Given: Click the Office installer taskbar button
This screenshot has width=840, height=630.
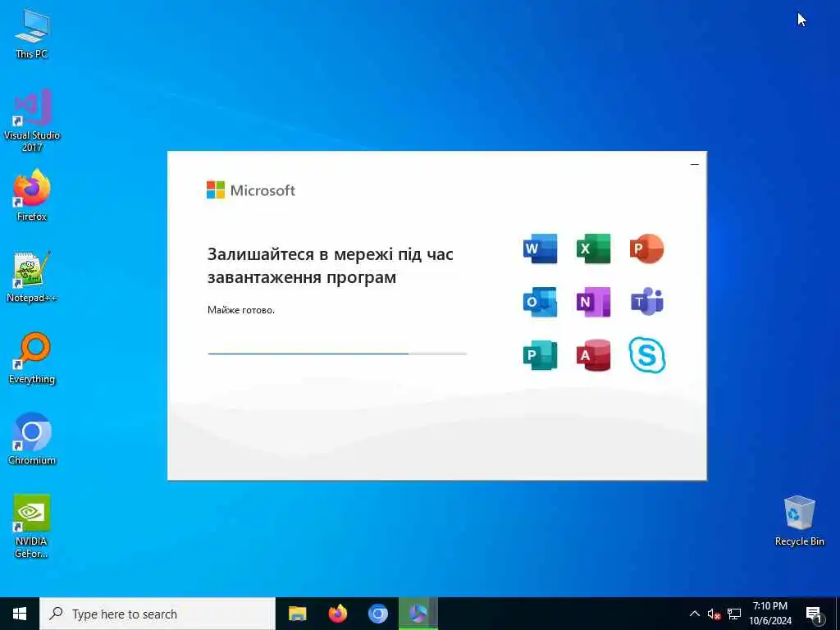Looking at the screenshot, I should tap(418, 614).
